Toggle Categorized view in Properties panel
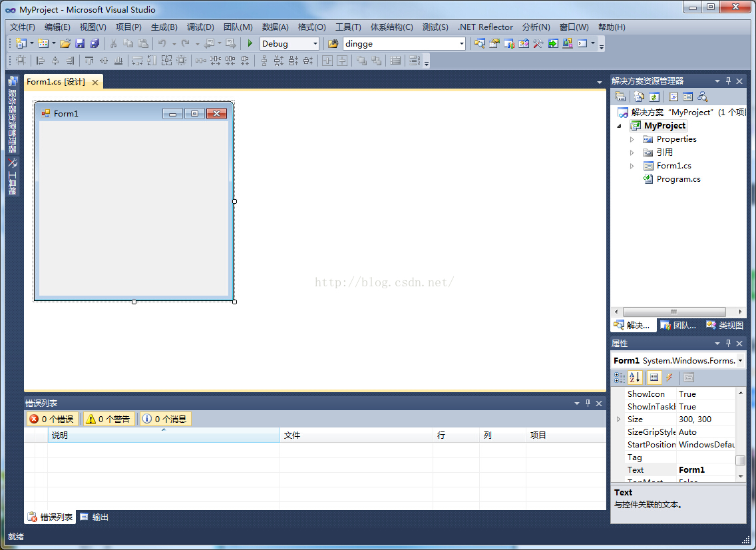This screenshot has width=756, height=550. [x=620, y=378]
